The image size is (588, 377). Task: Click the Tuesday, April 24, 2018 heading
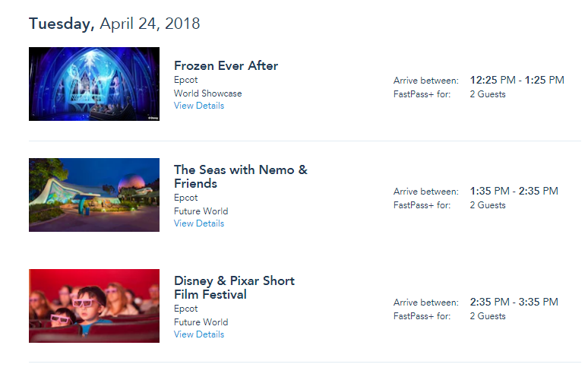tap(115, 24)
